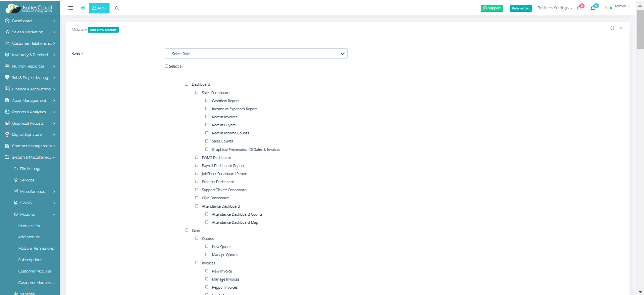Click the Referral List button
This screenshot has width=644, height=295.
[x=520, y=8]
